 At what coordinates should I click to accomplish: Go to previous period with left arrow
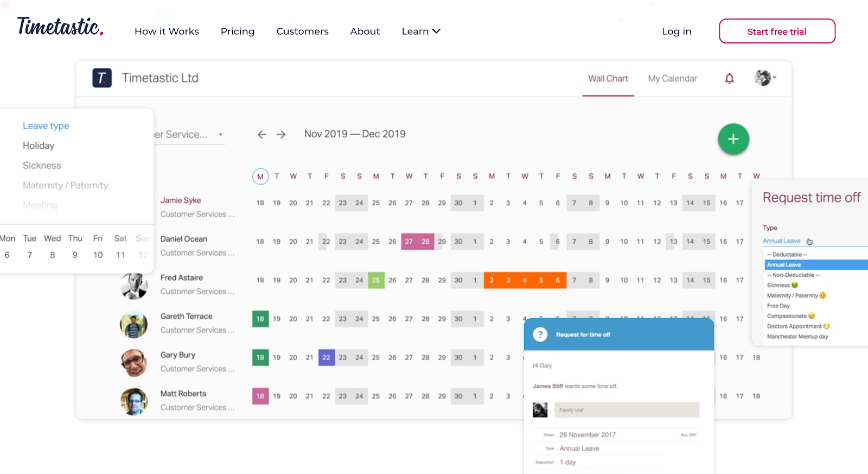coord(262,135)
